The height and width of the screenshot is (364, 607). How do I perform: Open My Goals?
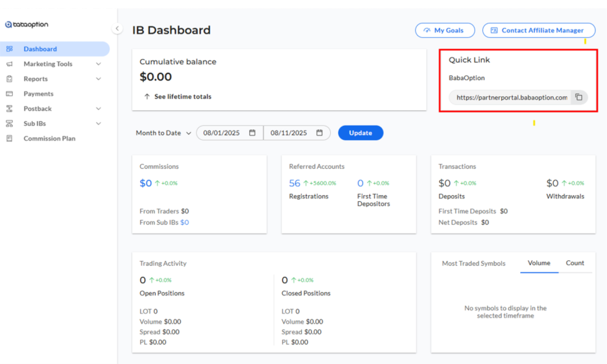[x=445, y=30]
